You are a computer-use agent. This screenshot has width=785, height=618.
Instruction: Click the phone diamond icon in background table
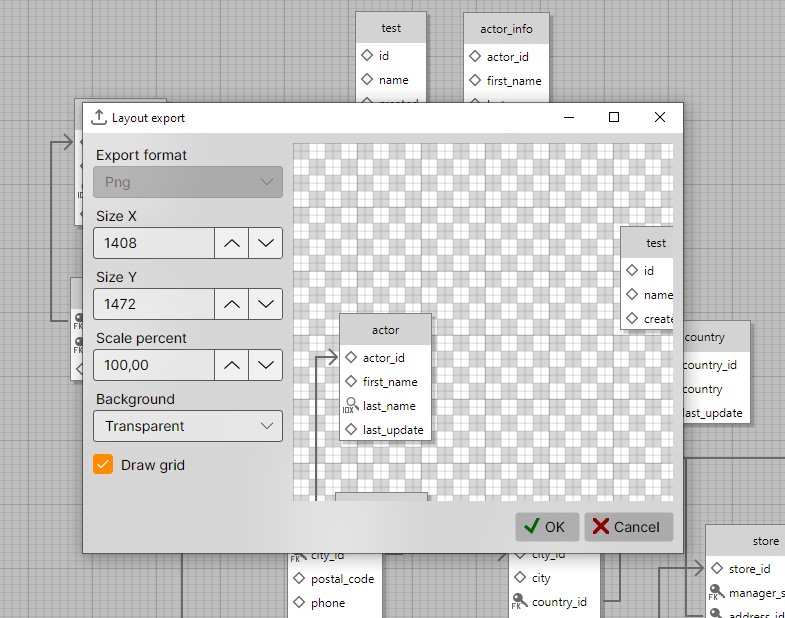pos(299,602)
